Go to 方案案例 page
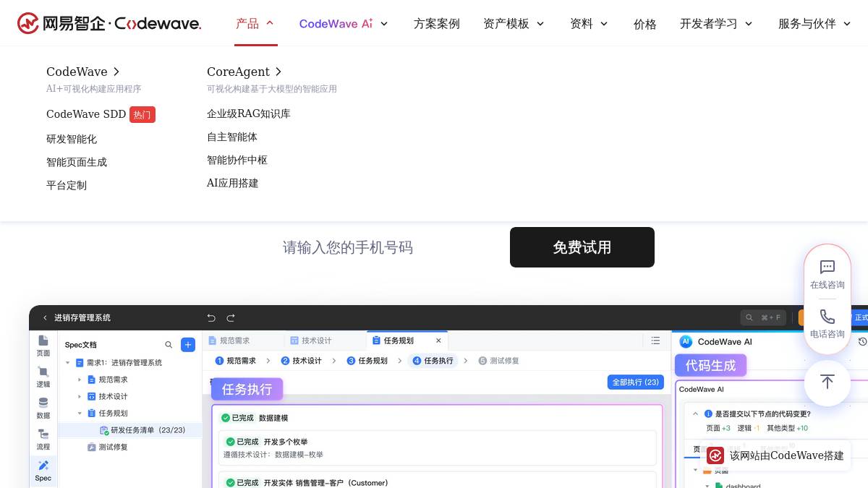 [436, 24]
